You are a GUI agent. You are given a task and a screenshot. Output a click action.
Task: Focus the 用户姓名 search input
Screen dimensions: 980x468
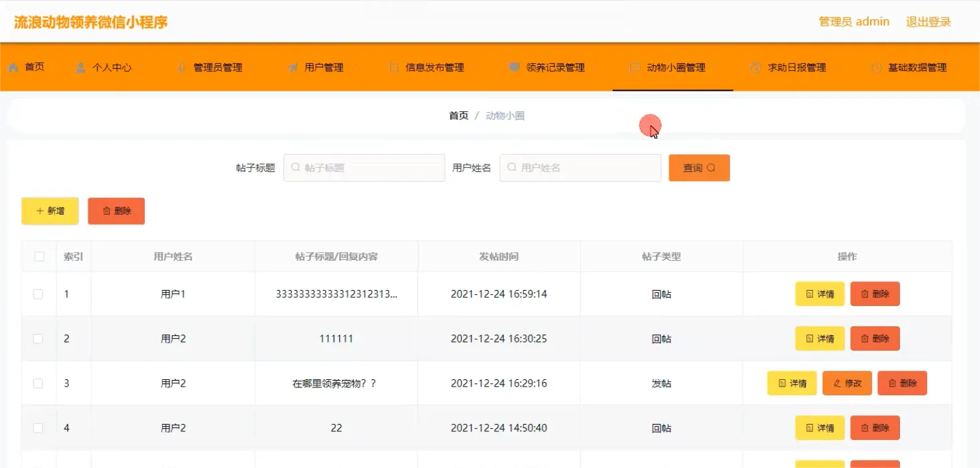[580, 168]
